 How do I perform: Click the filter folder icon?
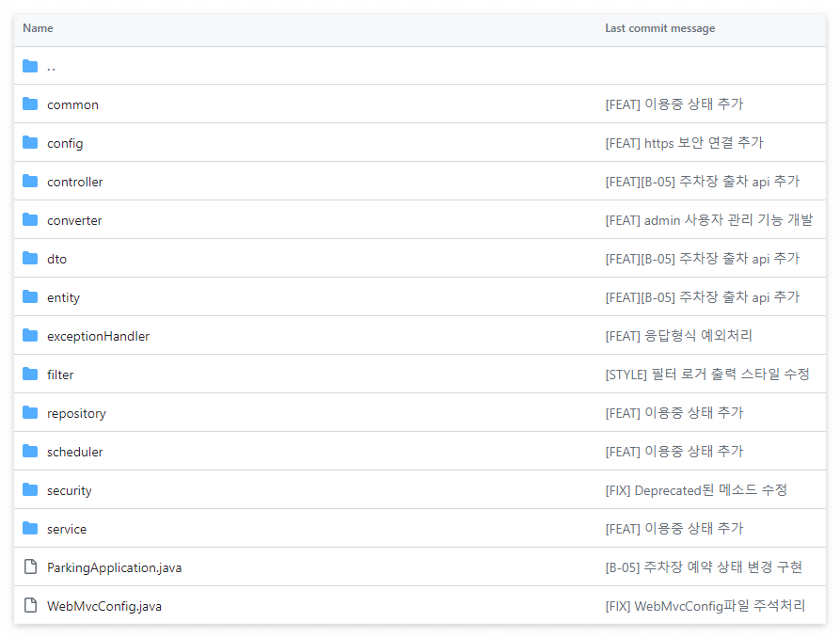[x=30, y=375]
